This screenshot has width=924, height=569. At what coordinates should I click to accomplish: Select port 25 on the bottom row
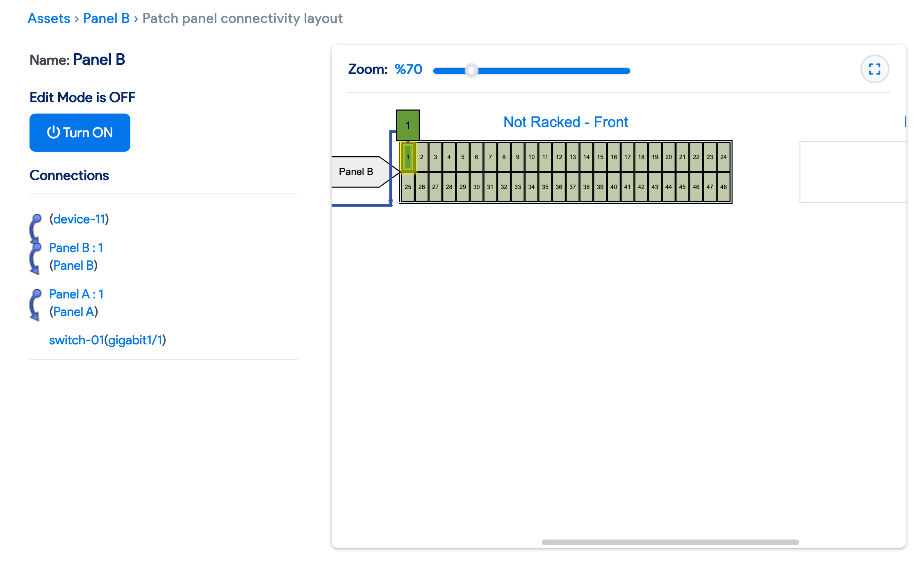pos(408,187)
